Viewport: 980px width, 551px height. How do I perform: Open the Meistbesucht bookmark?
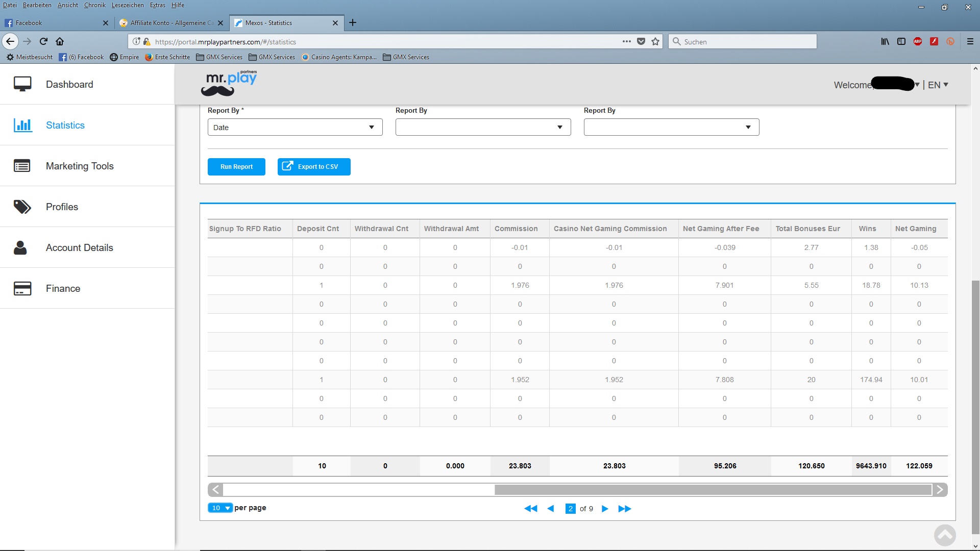point(30,57)
